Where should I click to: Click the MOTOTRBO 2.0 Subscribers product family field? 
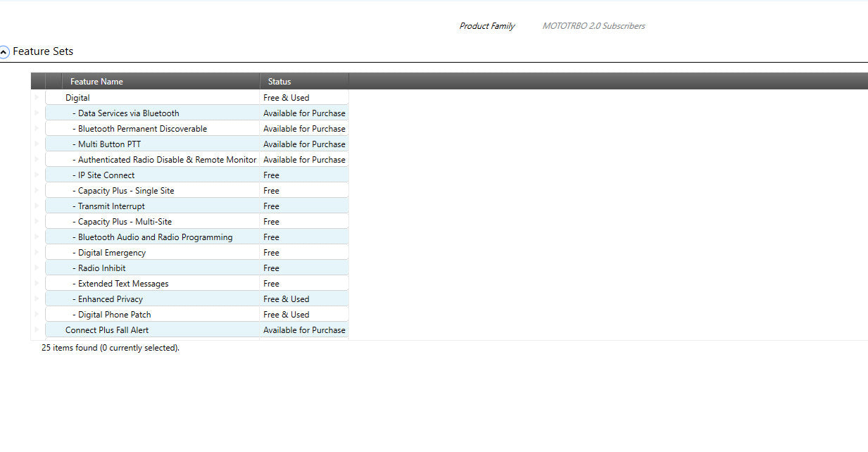point(593,26)
